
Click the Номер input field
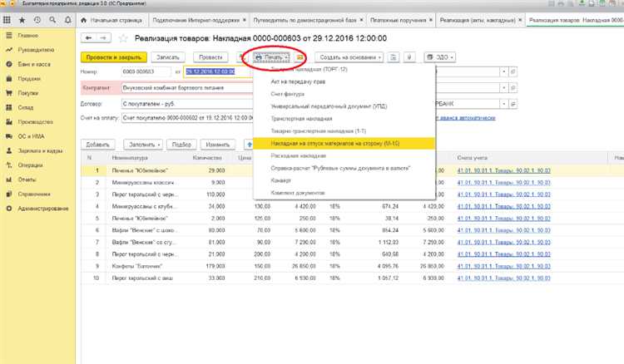[x=146, y=72]
